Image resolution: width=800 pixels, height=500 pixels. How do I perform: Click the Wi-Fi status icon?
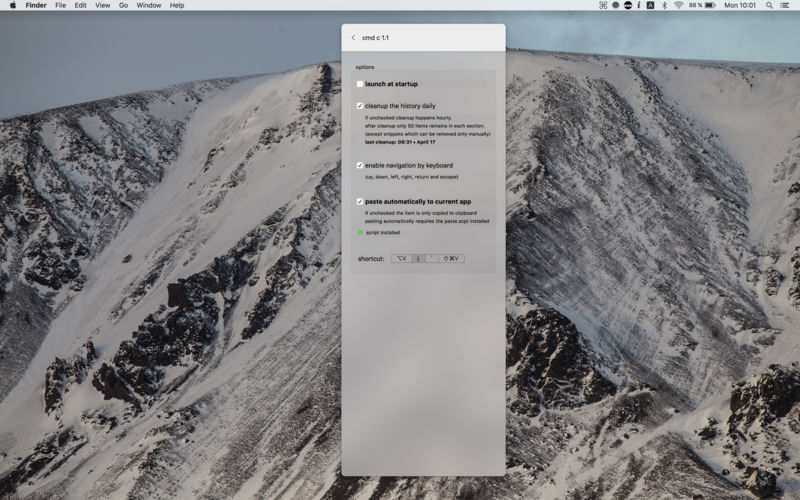click(x=678, y=5)
